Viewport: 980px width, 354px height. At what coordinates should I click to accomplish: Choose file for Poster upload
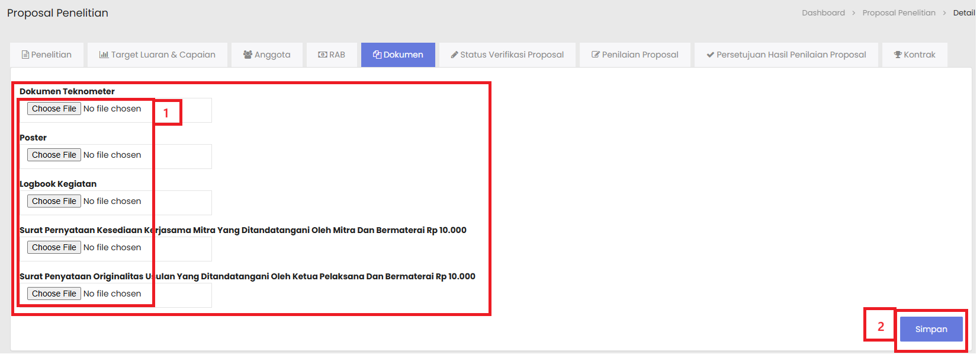(54, 155)
